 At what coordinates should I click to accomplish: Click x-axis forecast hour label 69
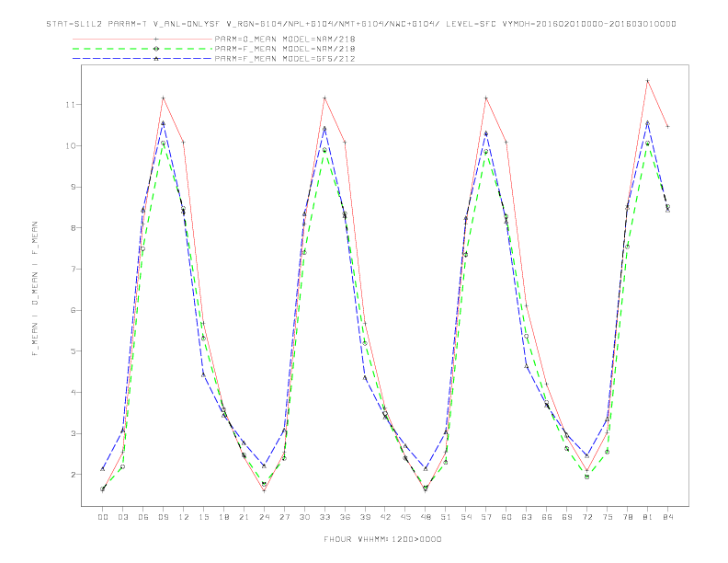tap(567, 517)
